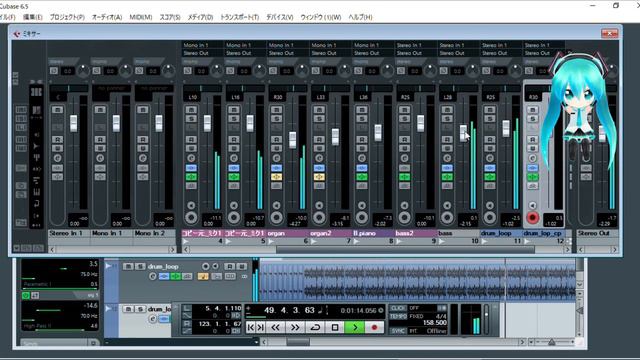
Task: Toggle Write automation on ll.piano channel
Action: coord(362,148)
